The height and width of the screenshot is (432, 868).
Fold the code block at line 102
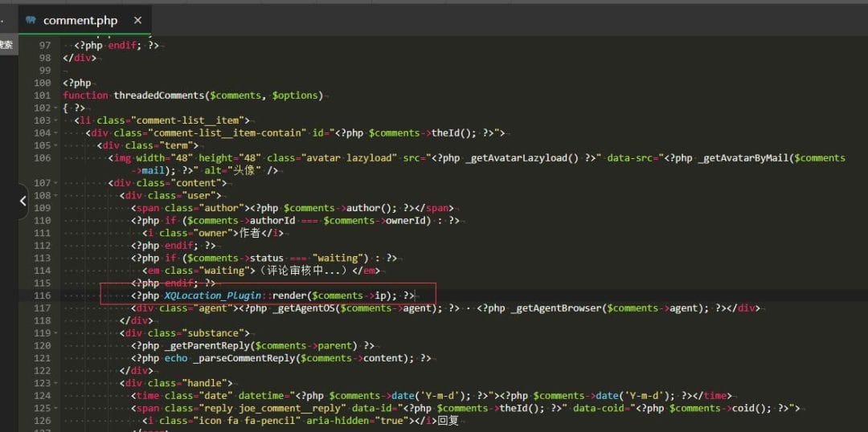pyautogui.click(x=55, y=108)
